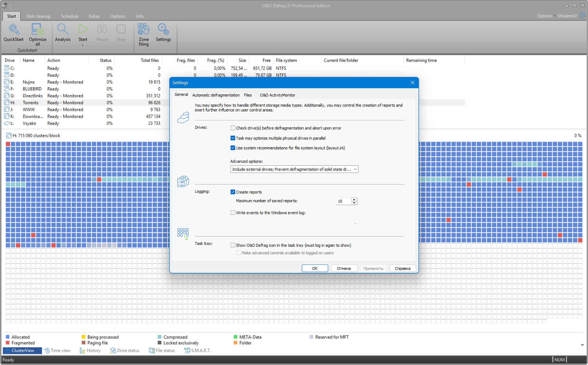Toggle make advanced controls available checkbox
This screenshot has width=588, height=365.
[x=238, y=253]
